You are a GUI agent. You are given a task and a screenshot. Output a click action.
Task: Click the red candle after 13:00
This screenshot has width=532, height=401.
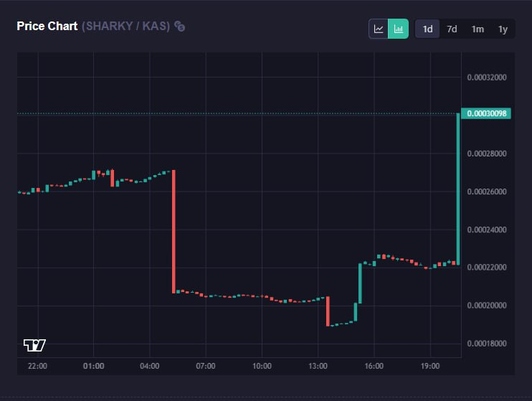328,311
